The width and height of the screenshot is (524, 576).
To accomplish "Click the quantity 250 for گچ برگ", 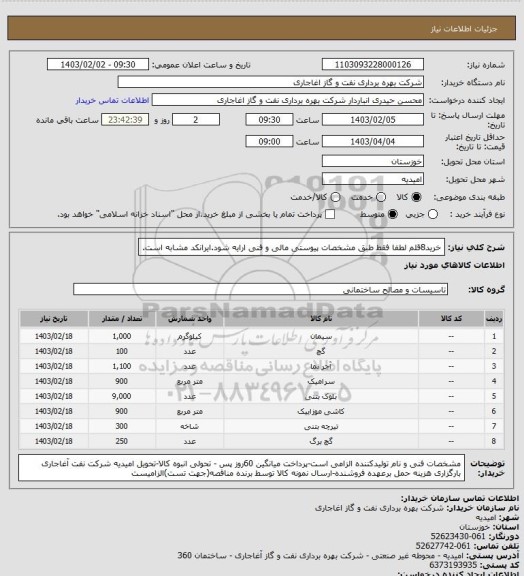I will coord(122,441).
